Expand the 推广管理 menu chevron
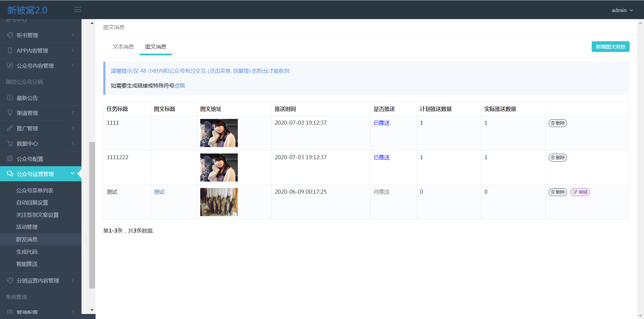The height and width of the screenshot is (319, 644). pos(73,128)
